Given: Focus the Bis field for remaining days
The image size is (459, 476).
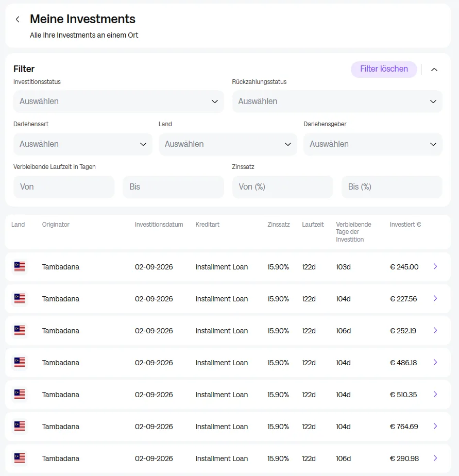Looking at the screenshot, I should [173, 187].
